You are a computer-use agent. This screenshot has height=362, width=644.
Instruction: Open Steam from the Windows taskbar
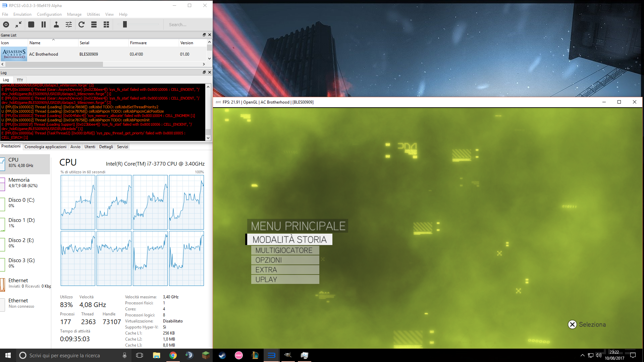(222, 355)
